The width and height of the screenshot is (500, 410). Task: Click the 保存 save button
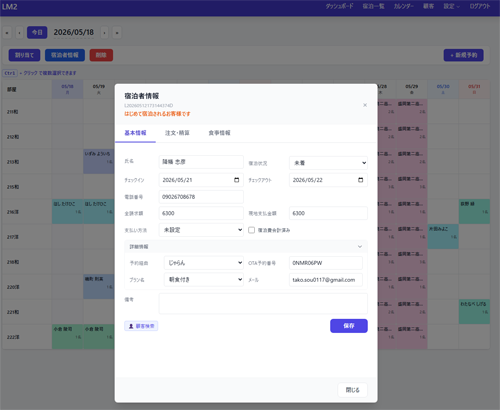point(349,326)
